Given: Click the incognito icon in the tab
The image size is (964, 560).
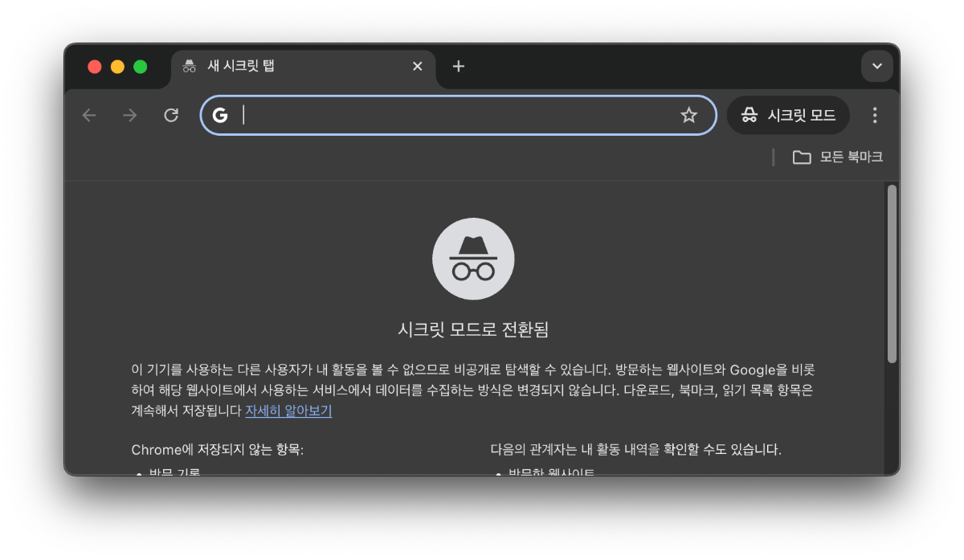Looking at the screenshot, I should [189, 66].
